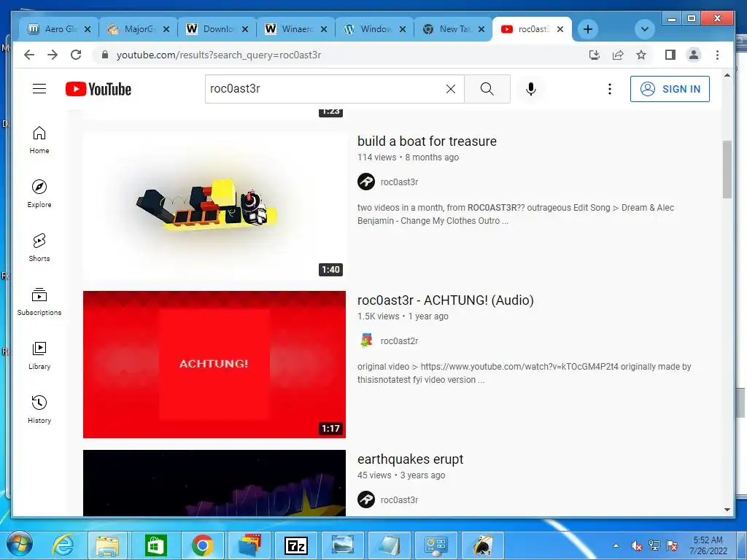Toggle Chrome side panel
Screen dimensions: 747x560
[x=670, y=55]
